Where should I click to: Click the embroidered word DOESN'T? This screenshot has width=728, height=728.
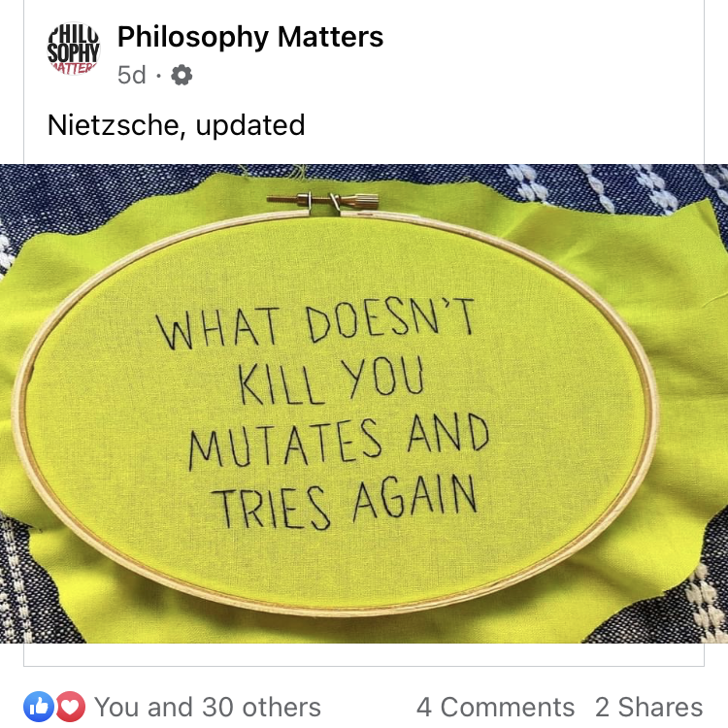389,318
